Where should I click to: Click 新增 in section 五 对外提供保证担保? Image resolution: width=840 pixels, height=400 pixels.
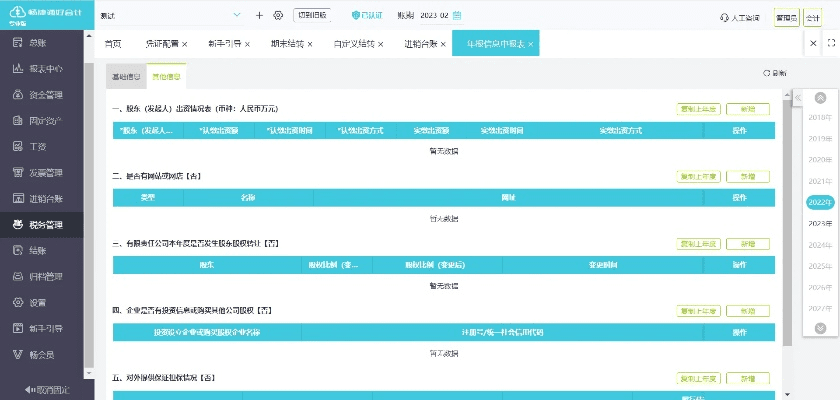pyautogui.click(x=748, y=378)
